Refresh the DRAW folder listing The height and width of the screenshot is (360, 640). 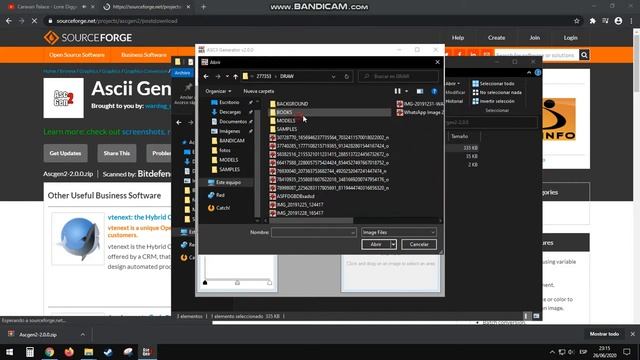[347, 76]
